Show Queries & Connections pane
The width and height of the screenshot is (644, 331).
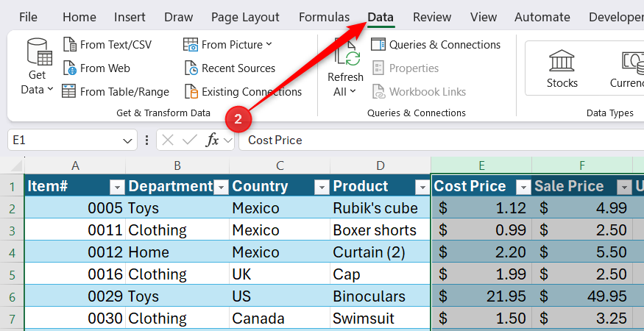(436, 44)
